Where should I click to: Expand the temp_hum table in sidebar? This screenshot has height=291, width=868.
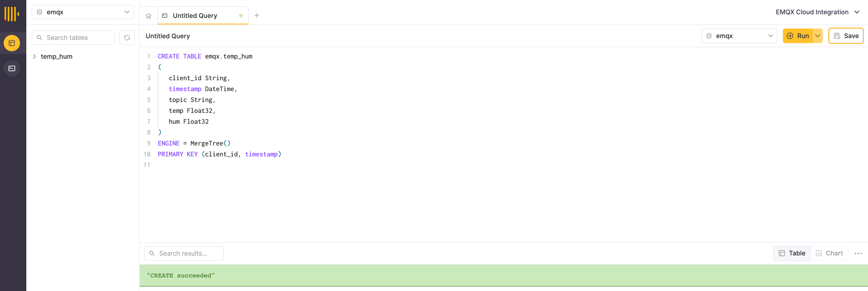tap(35, 56)
